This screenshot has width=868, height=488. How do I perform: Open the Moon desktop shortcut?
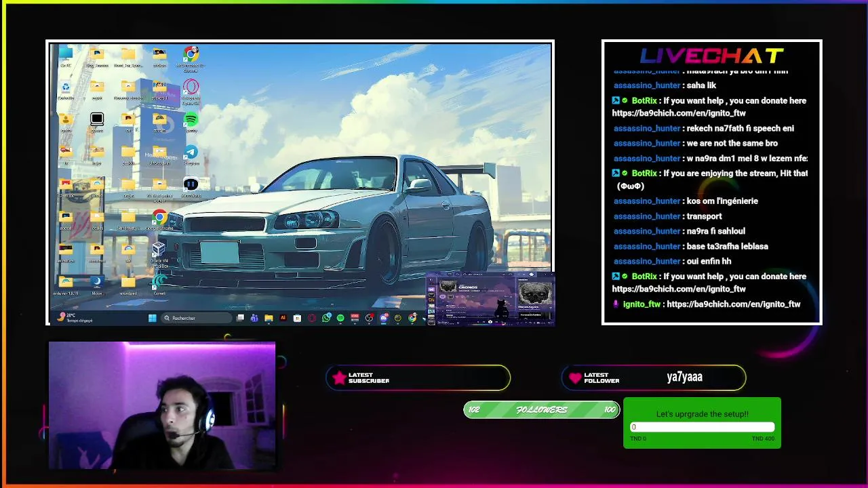[97, 285]
